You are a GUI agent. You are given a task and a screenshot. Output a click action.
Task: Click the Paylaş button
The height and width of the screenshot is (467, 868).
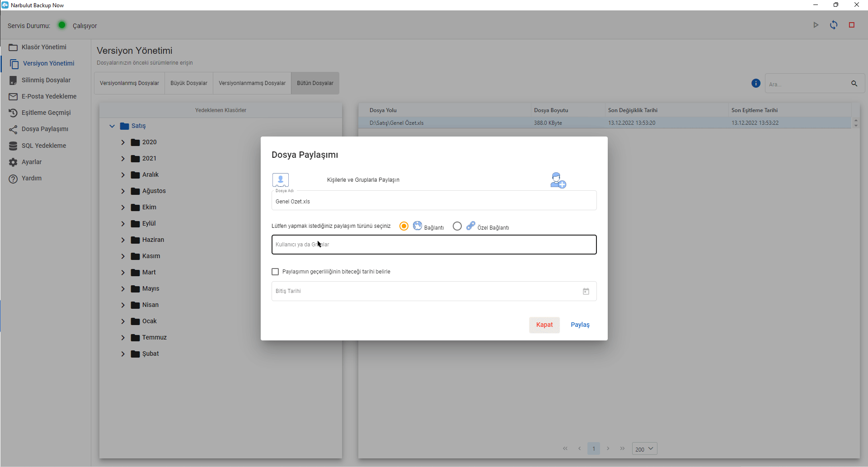tap(580, 325)
